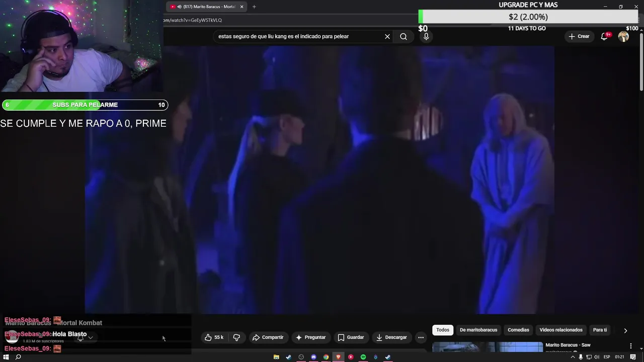644x362 pixels.
Task: Open YouTube notifications bell
Action: [604, 36]
